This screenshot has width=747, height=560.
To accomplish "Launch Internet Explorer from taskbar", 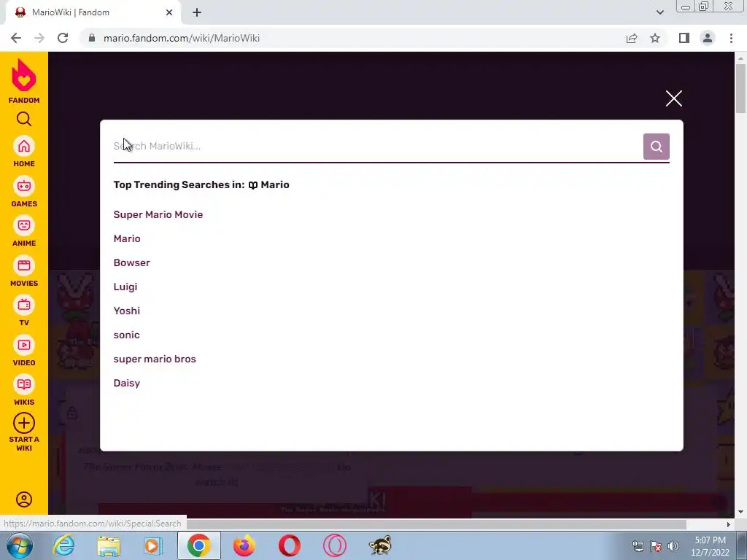I will click(64, 545).
